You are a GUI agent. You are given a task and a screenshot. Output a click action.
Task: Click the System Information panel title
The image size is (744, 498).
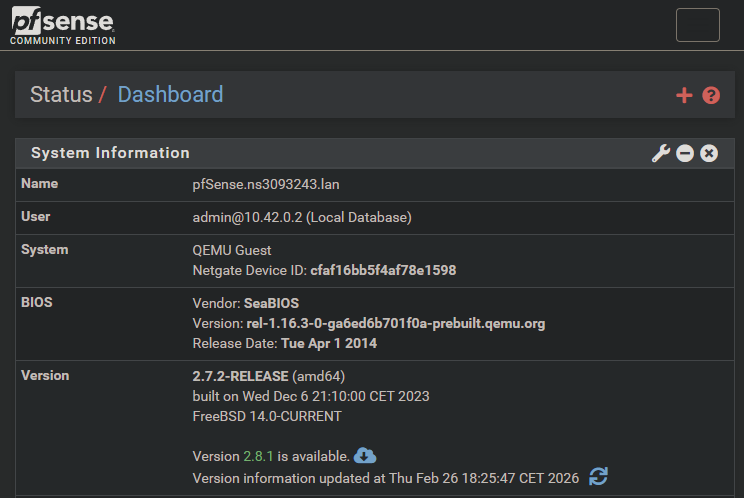coord(110,153)
